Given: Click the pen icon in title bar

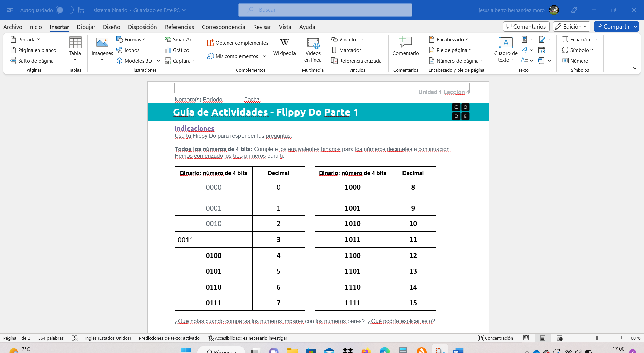Looking at the screenshot, I should click(574, 10).
